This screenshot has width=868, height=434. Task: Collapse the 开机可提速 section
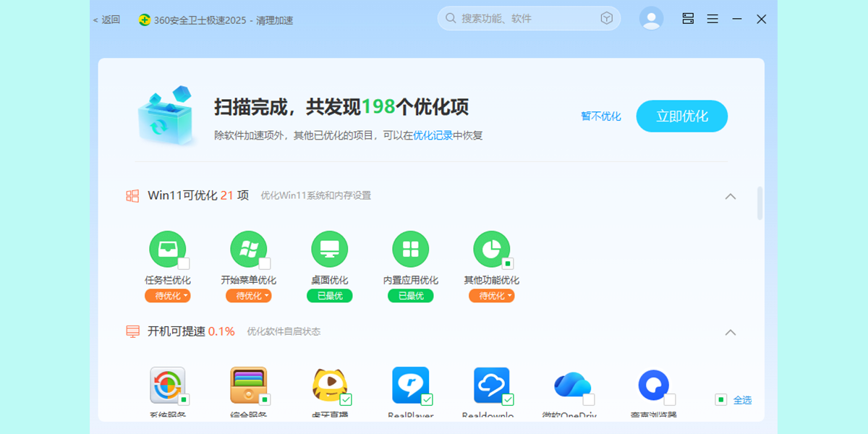pyautogui.click(x=731, y=332)
